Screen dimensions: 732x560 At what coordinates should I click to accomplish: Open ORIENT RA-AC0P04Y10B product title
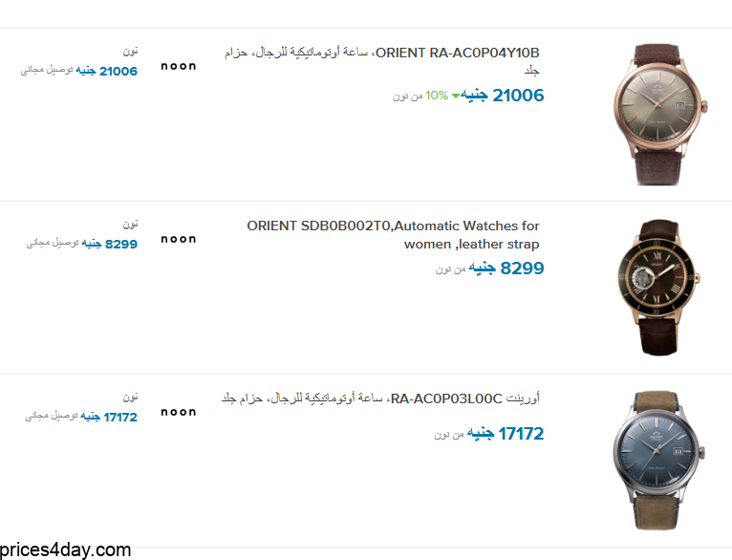[x=382, y=61]
